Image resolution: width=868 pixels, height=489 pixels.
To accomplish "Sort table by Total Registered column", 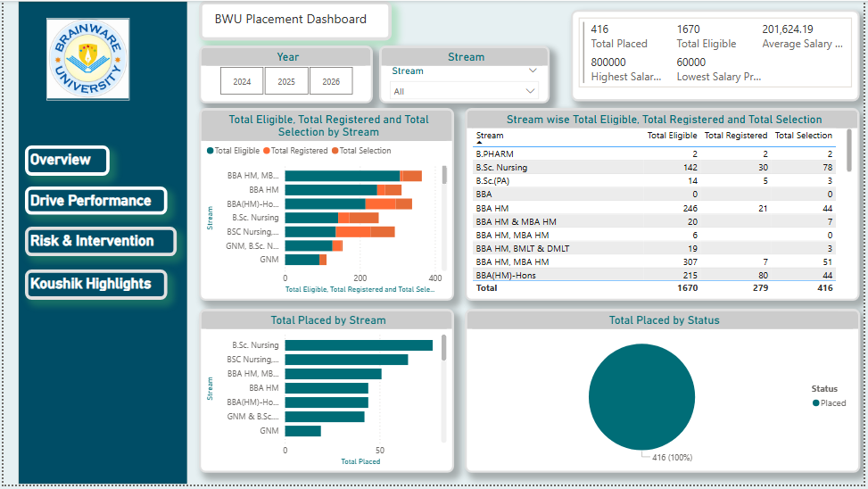I will pyautogui.click(x=736, y=135).
